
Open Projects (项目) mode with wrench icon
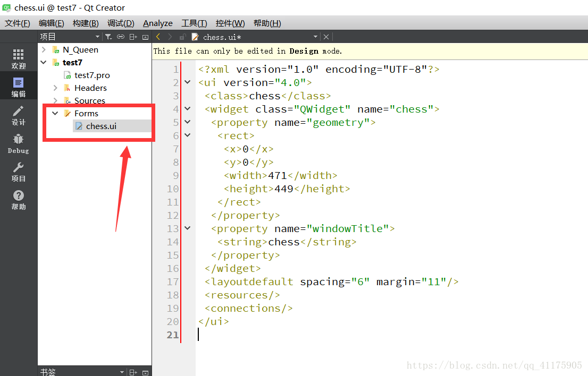(x=19, y=172)
